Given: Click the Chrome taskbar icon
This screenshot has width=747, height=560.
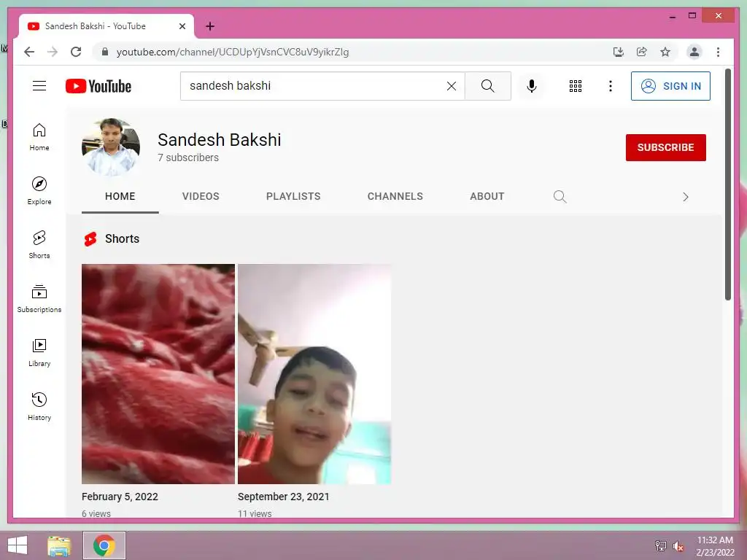Looking at the screenshot, I should pos(104,545).
